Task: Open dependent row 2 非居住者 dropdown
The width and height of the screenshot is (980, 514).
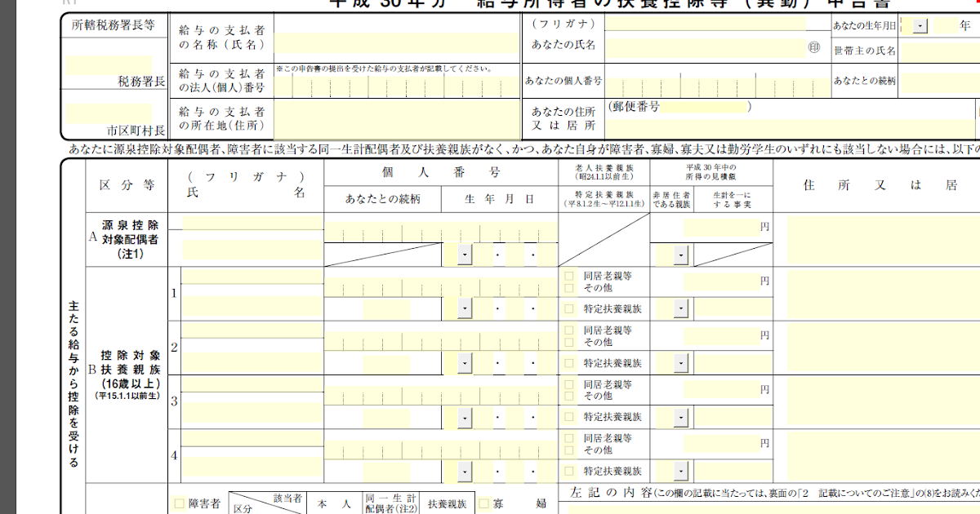Action: coord(682,363)
